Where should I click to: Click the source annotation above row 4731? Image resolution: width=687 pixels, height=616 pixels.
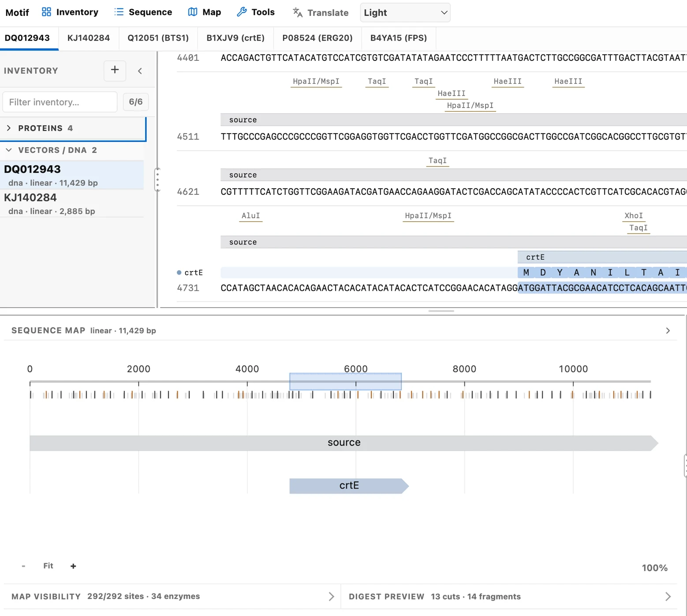[454, 242]
